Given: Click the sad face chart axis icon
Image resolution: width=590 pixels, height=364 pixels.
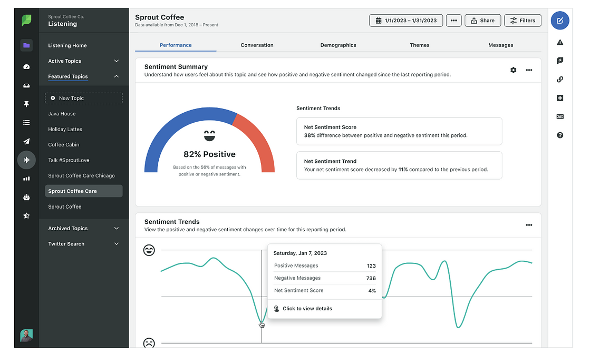Looking at the screenshot, I should tap(149, 342).
